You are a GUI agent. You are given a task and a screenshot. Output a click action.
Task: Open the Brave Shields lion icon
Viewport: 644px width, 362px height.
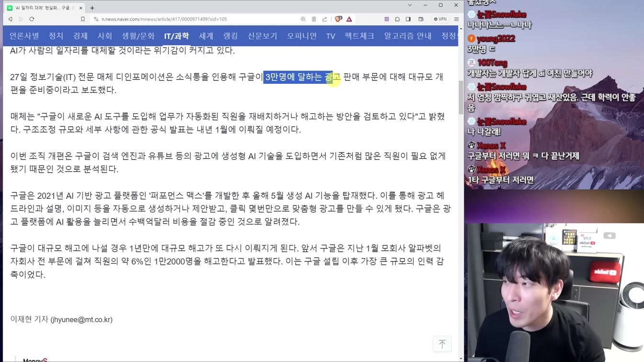click(338, 19)
